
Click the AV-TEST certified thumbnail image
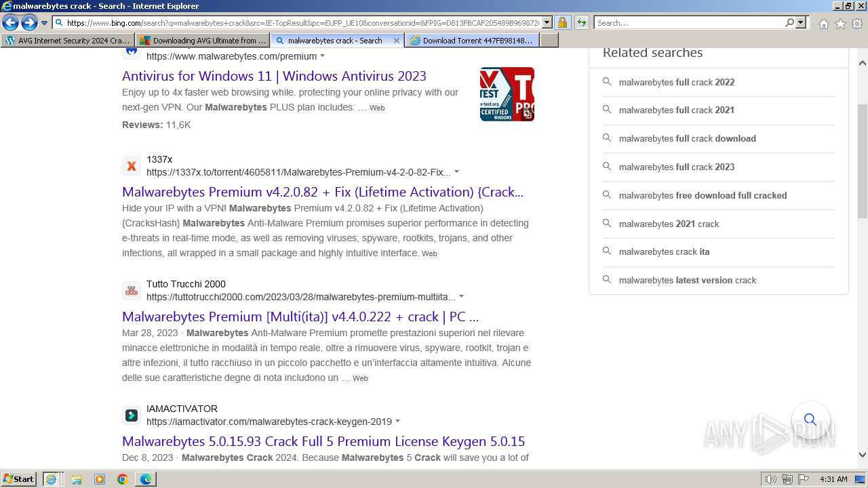coord(507,94)
